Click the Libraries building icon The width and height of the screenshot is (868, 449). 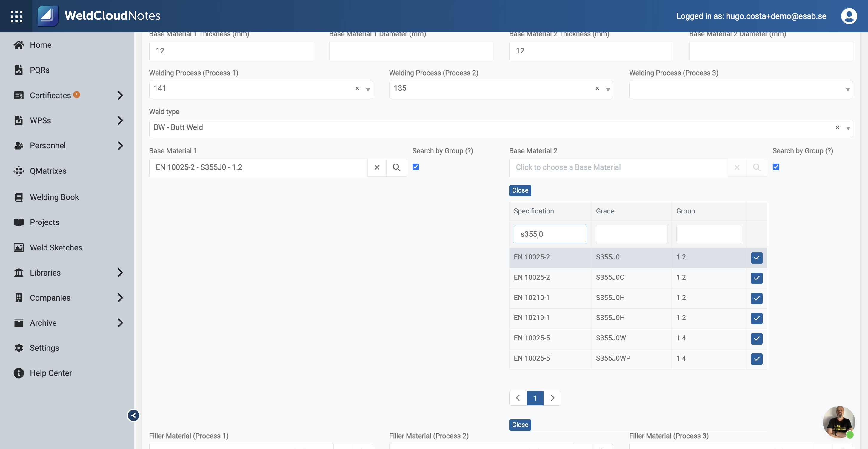pyautogui.click(x=19, y=273)
